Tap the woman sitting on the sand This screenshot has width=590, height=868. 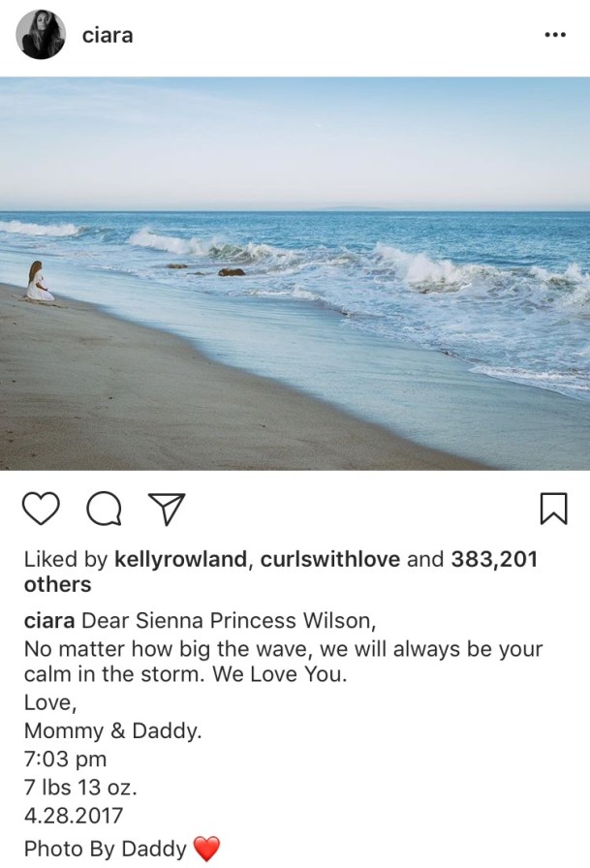[39, 282]
